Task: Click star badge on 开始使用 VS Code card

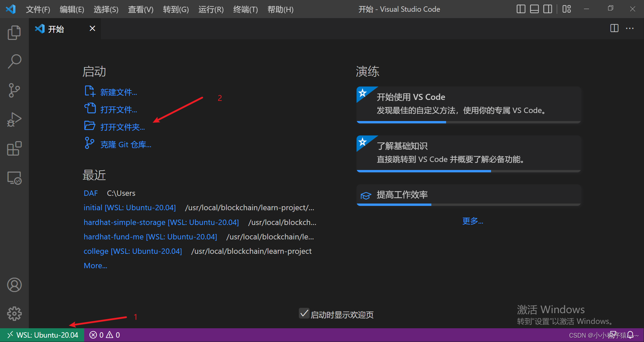Action: (363, 93)
